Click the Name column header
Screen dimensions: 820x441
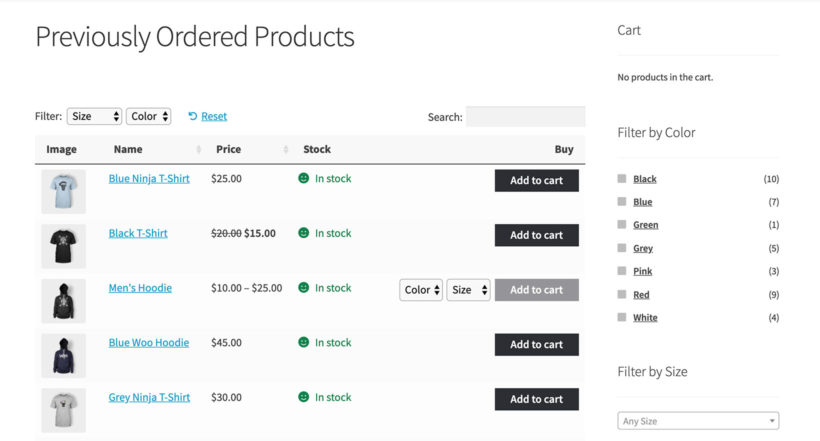coord(128,149)
